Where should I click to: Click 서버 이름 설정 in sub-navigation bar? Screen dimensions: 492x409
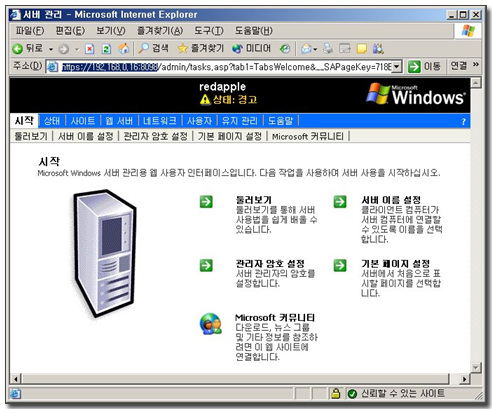(86, 136)
